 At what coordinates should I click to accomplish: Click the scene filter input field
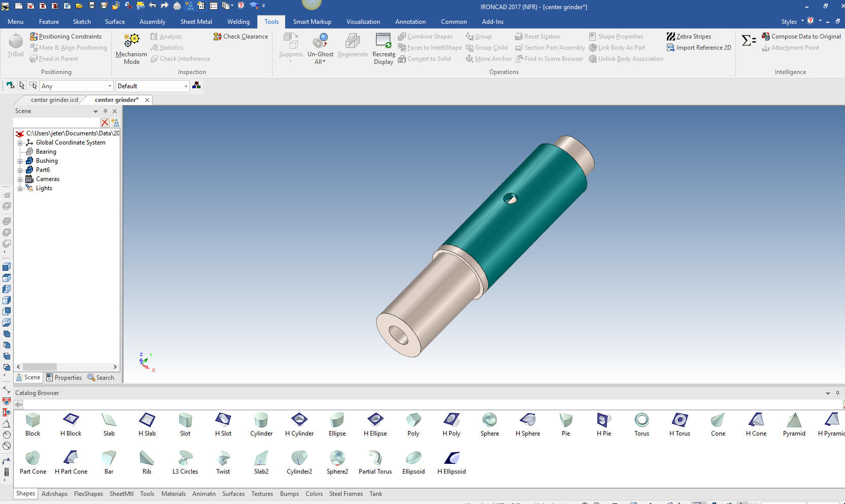56,123
